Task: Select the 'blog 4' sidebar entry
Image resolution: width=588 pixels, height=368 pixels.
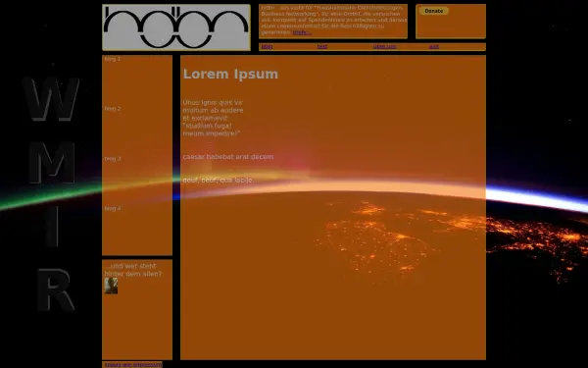Action: [113, 208]
